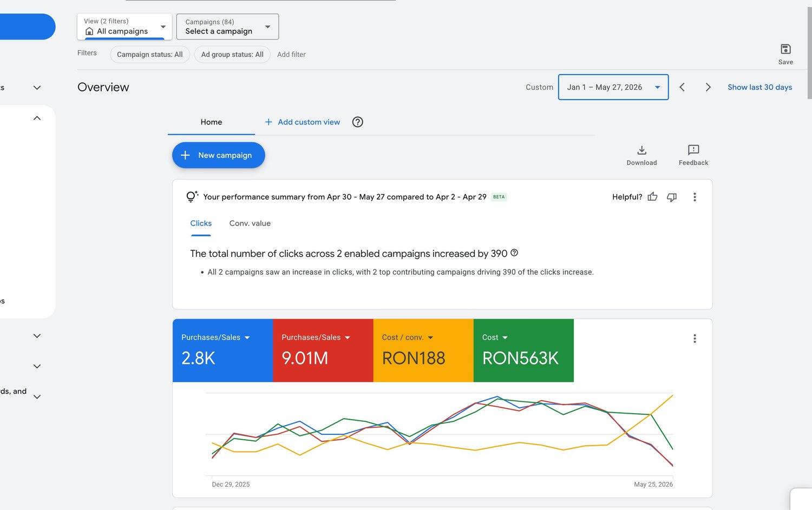Click the RON188 cost per conversion value

pos(414,358)
